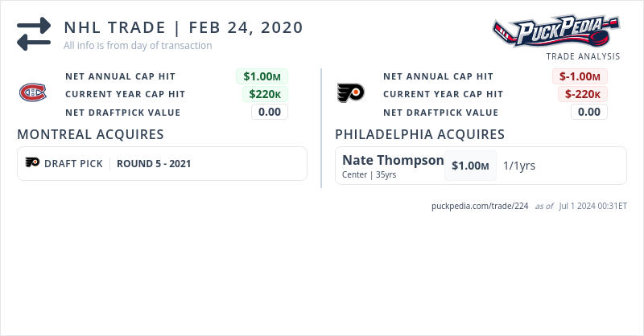644x336 pixels.
Task: Click Philadelphia's $-220K current year cap hit
Action: coord(582,94)
